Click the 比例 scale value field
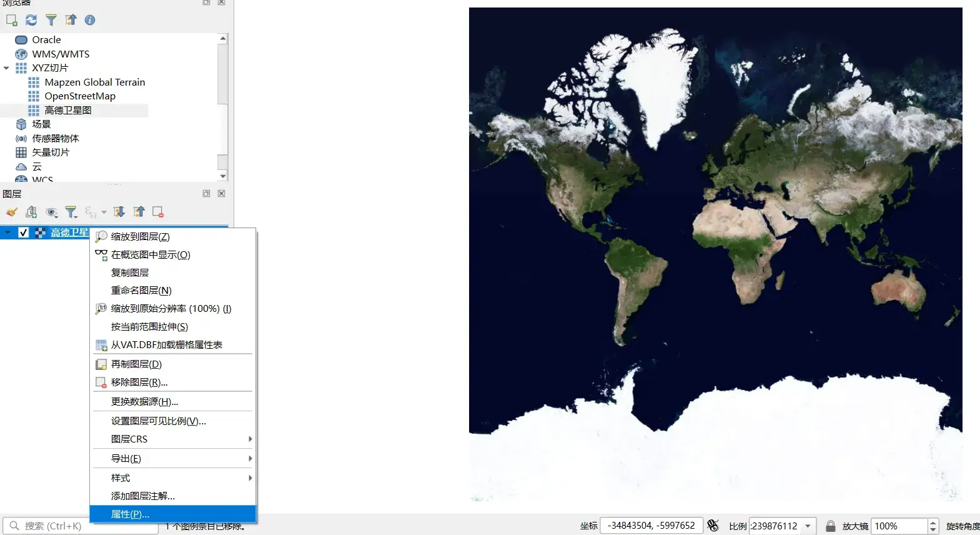Image resolution: width=980 pixels, height=535 pixels. tap(775, 526)
